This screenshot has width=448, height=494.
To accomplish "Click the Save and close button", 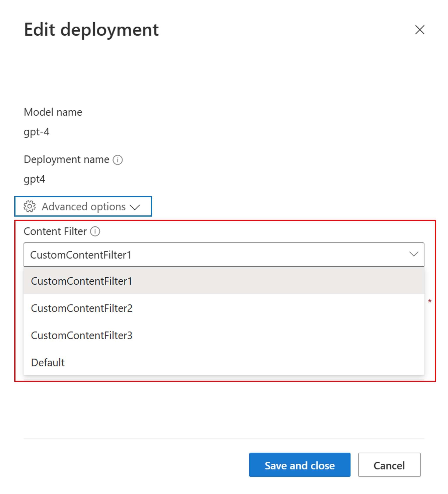I will pyautogui.click(x=300, y=465).
